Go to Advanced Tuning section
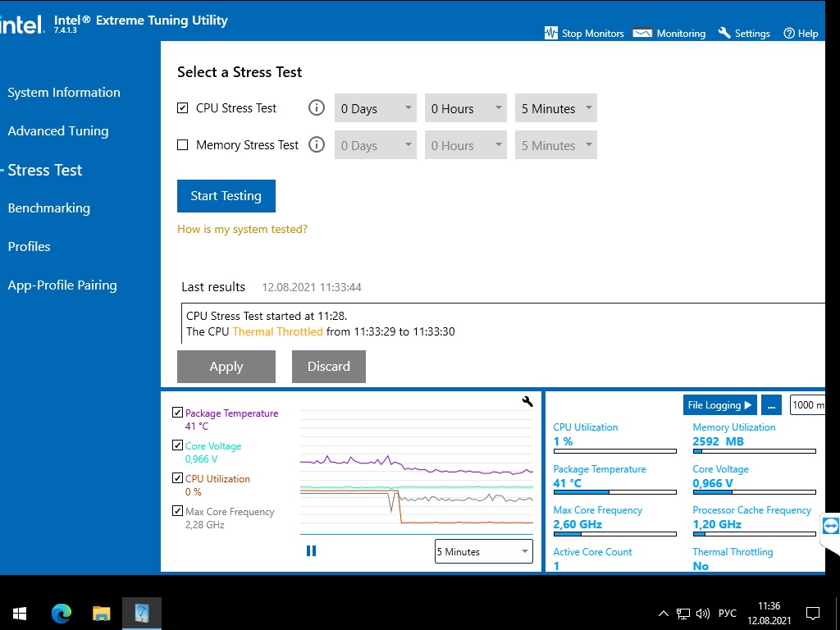The width and height of the screenshot is (840, 630). pyautogui.click(x=58, y=130)
